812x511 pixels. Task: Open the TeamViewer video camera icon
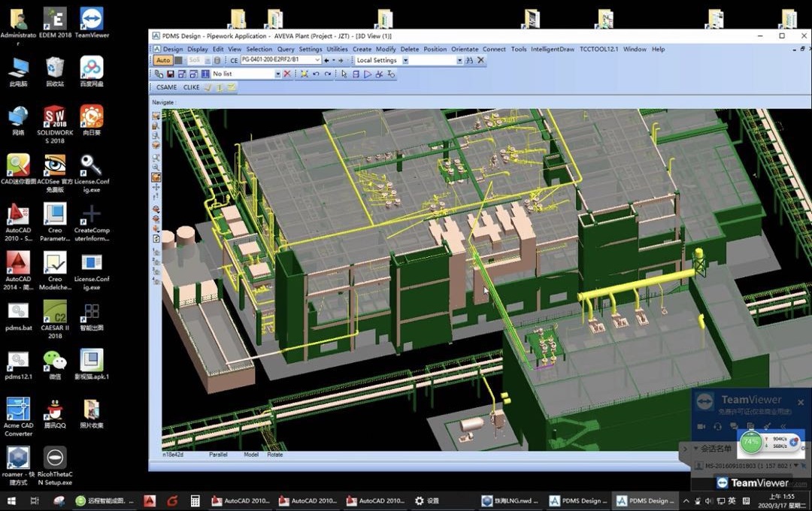point(701,427)
